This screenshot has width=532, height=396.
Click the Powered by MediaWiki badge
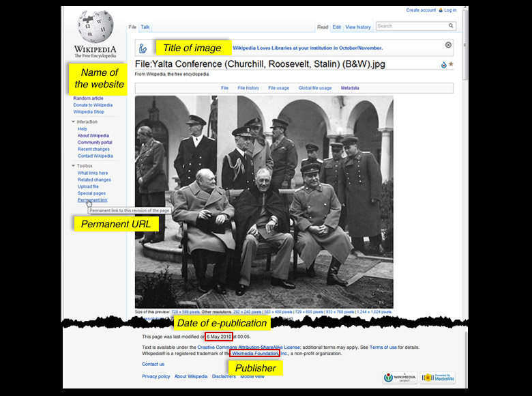tap(437, 378)
